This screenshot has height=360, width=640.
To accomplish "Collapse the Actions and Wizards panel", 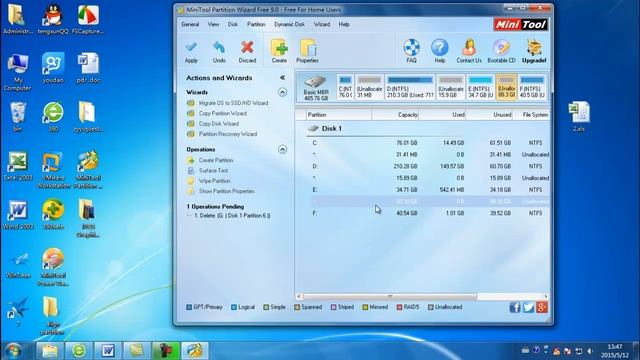I will click(x=282, y=78).
